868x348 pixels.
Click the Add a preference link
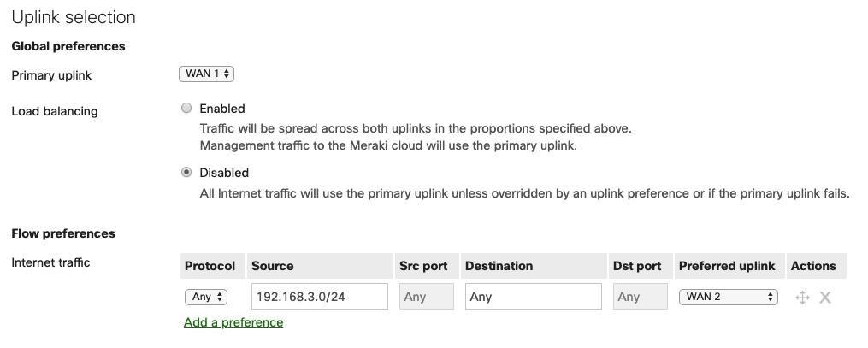coord(233,322)
